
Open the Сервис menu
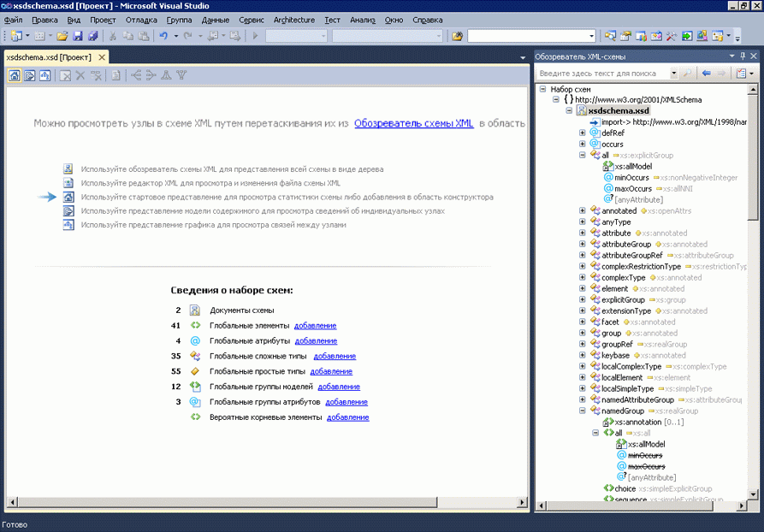coord(252,20)
